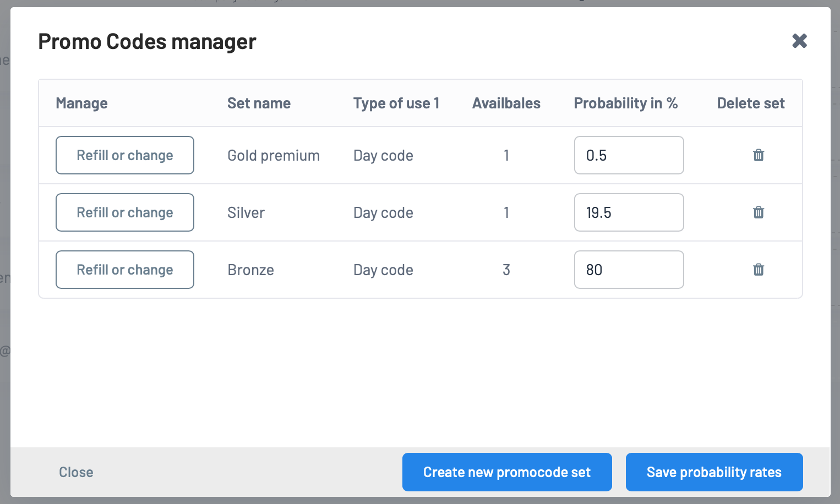
Task: Click Day code in the Bronze row
Action: pyautogui.click(x=383, y=270)
